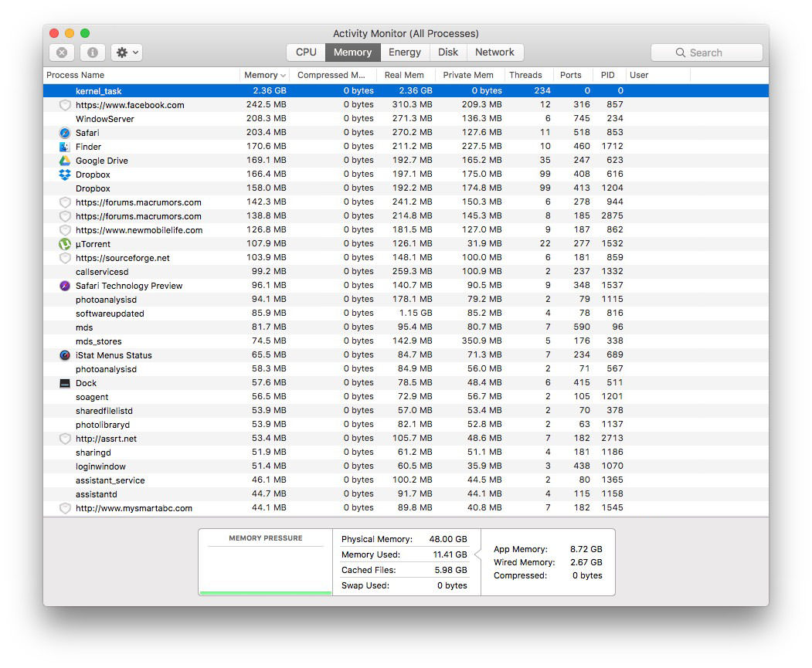Select the Memory tab

click(x=352, y=53)
